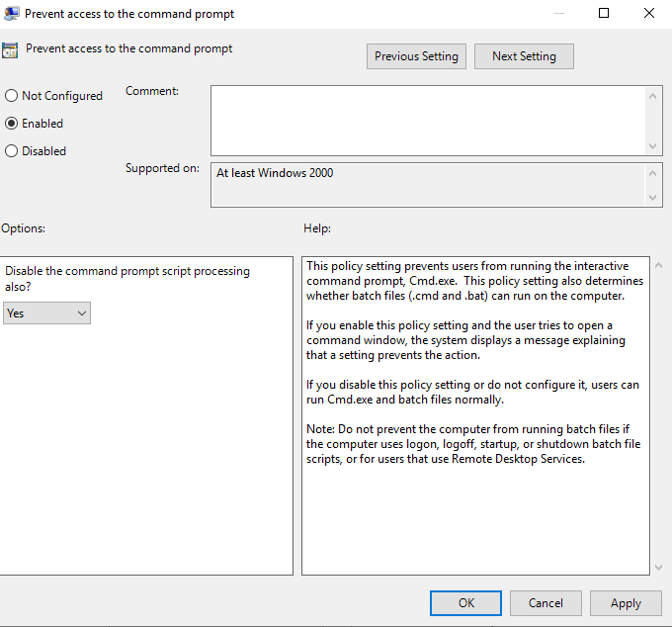672x627 pixels.
Task: Minimize the policy settings window
Action: click(558, 14)
